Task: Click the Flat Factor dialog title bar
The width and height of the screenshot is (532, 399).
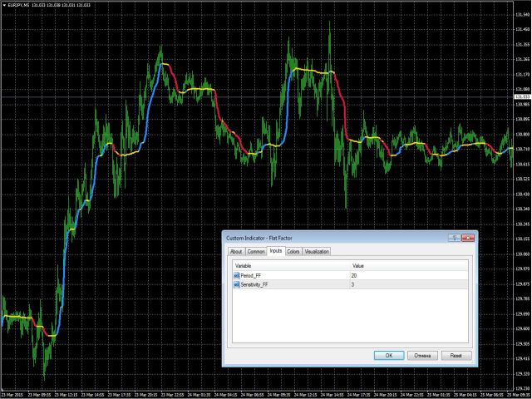Action: (332, 238)
